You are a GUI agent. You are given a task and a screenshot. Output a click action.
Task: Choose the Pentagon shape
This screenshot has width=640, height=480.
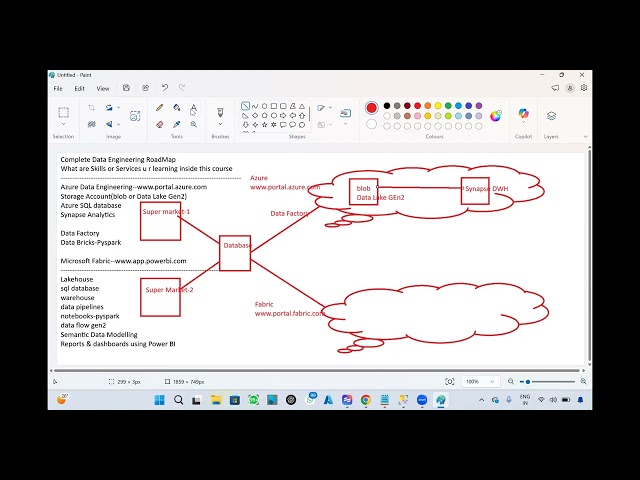tap(264, 116)
